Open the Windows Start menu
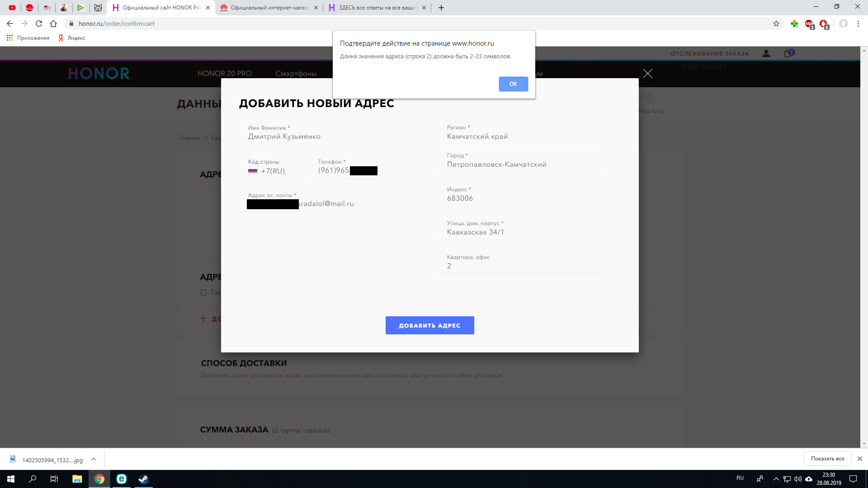The height and width of the screenshot is (488, 868). (11, 479)
